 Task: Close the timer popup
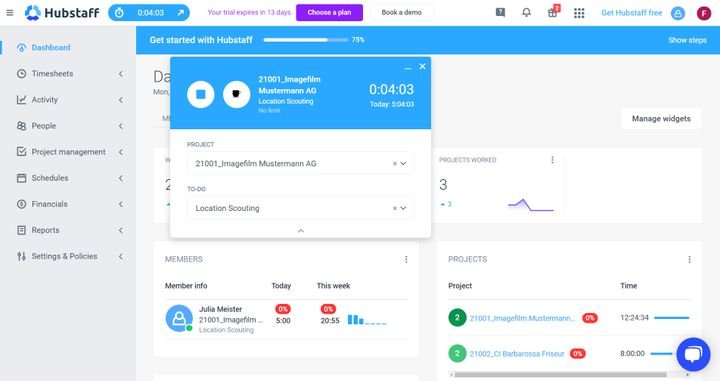point(422,67)
